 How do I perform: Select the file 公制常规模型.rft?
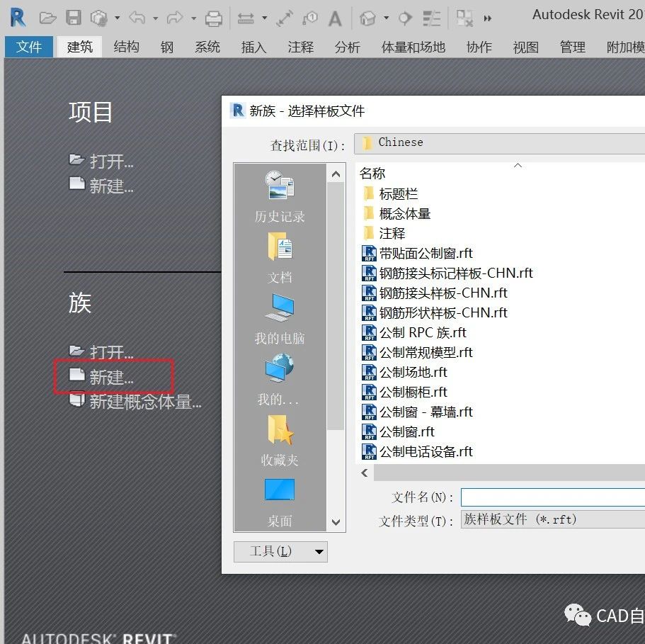pos(418,352)
